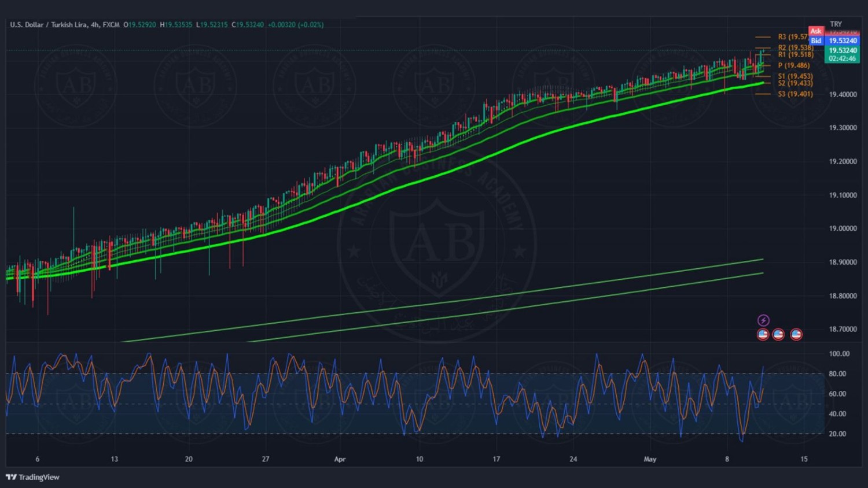Click the blue Bid price label
Viewport: 868px width, 488px height.
click(x=816, y=40)
